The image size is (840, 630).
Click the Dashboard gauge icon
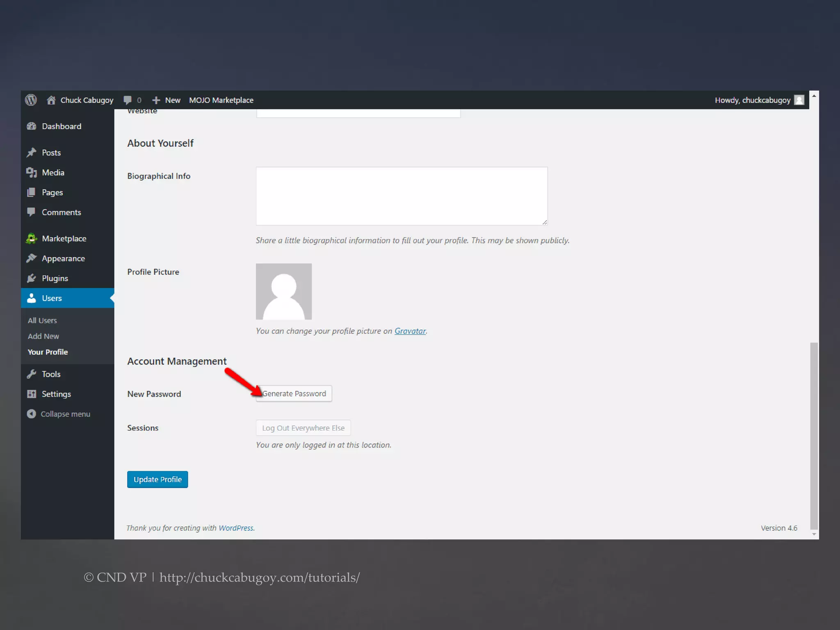32,126
